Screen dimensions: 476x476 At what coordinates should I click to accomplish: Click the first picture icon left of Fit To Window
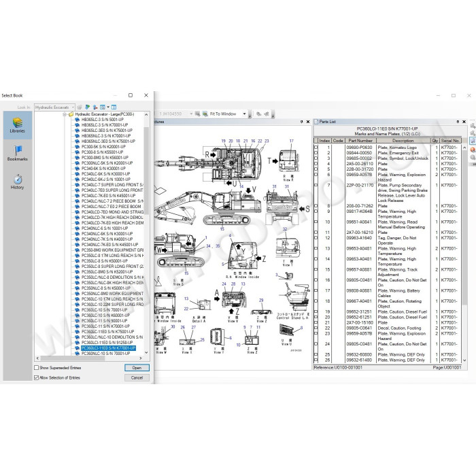click(197, 114)
